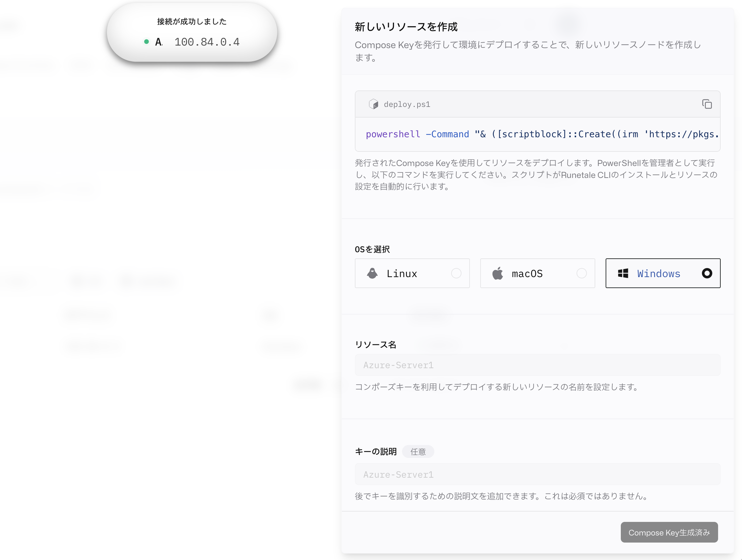The image size is (742, 560).
Task: Click the Compose Key生成済み button
Action: tap(669, 532)
